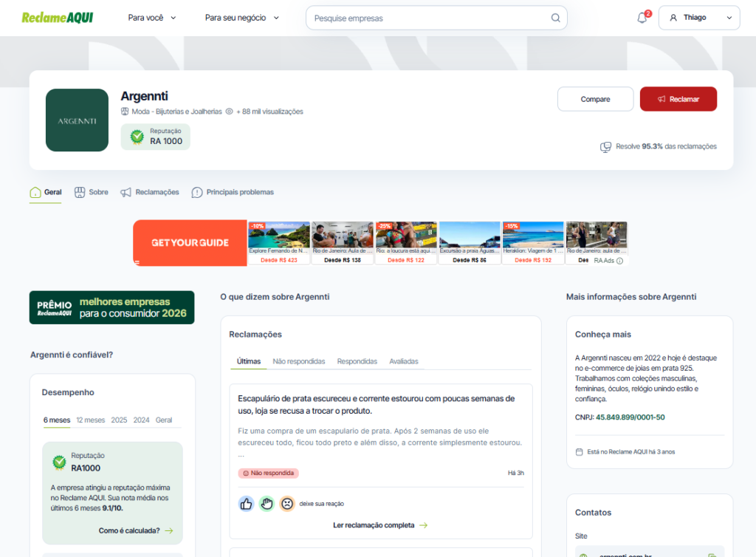Click the sad-face reaction icon
756x557 pixels.
[287, 504]
